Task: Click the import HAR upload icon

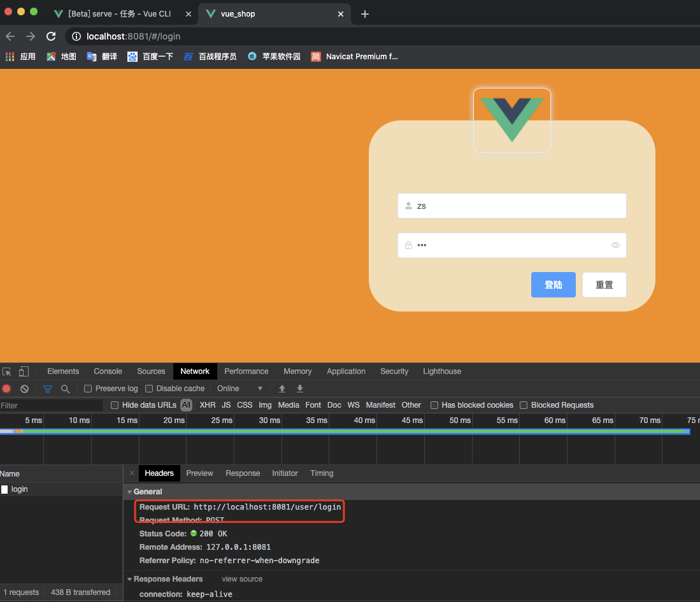Action: coord(282,389)
